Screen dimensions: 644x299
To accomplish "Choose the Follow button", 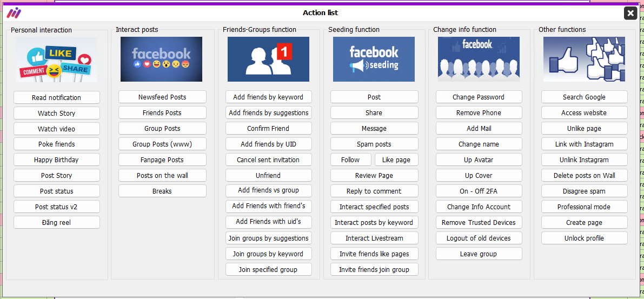I will pos(350,160).
